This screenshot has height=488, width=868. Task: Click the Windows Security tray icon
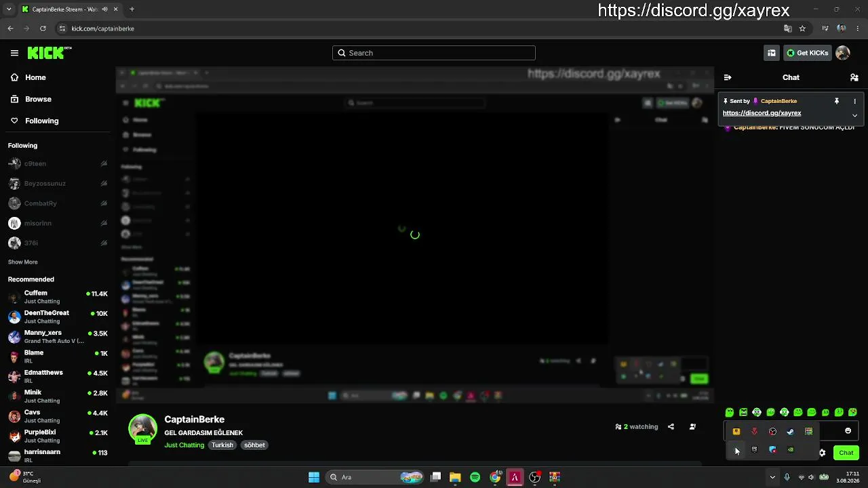[772, 449]
